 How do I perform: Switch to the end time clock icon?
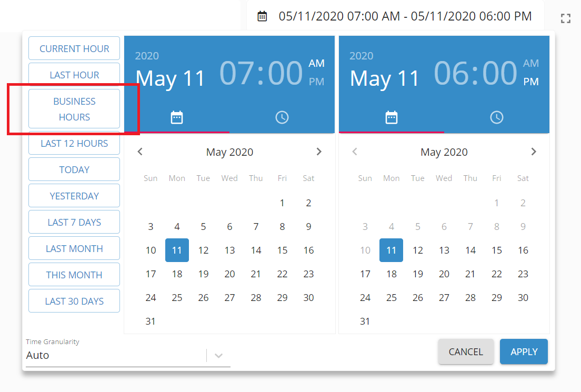pos(497,117)
